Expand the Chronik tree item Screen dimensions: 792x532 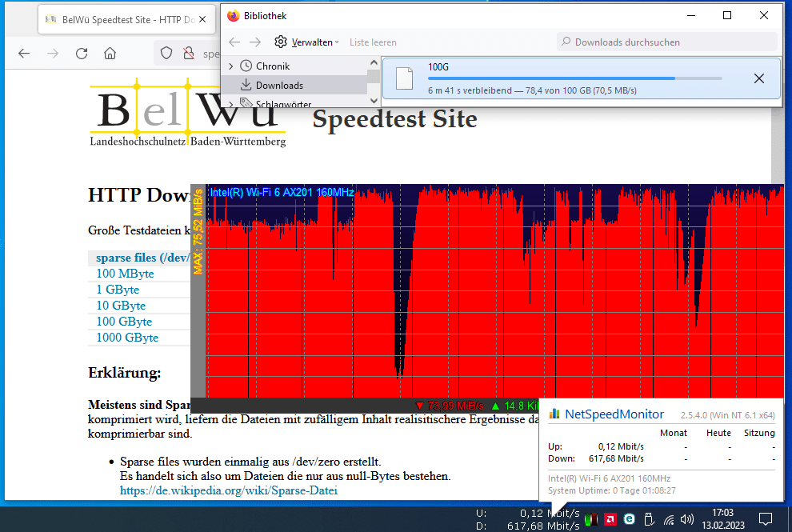(x=231, y=66)
